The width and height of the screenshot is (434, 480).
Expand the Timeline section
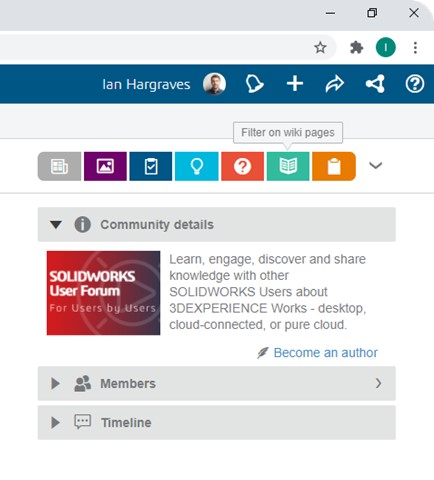(217, 422)
